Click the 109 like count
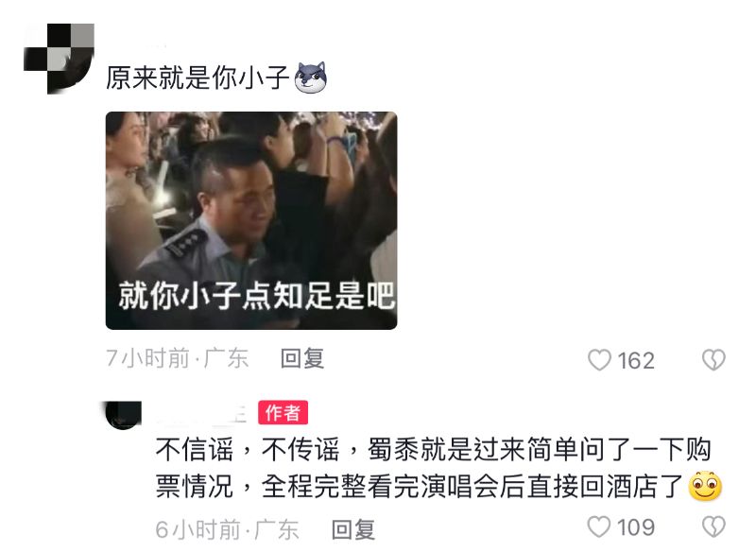 point(636,527)
